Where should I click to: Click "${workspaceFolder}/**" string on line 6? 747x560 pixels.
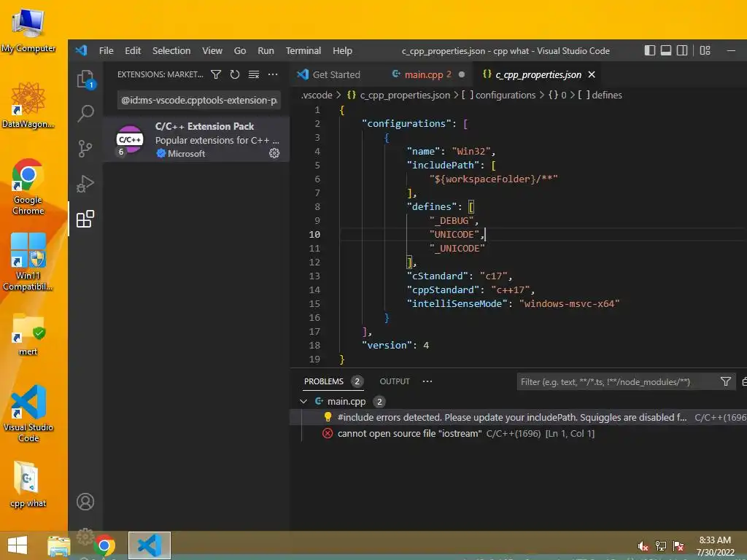click(x=494, y=179)
